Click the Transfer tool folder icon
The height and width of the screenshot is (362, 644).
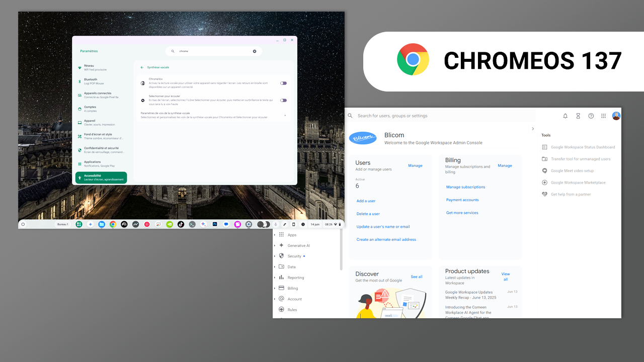click(544, 159)
